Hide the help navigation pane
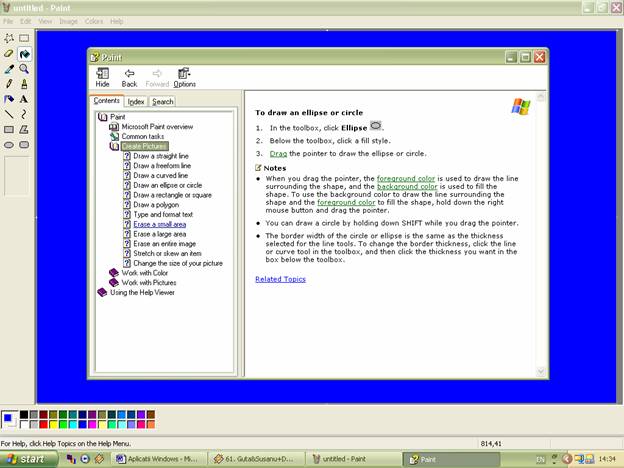Image resolution: width=624 pixels, height=468 pixels. click(102, 78)
